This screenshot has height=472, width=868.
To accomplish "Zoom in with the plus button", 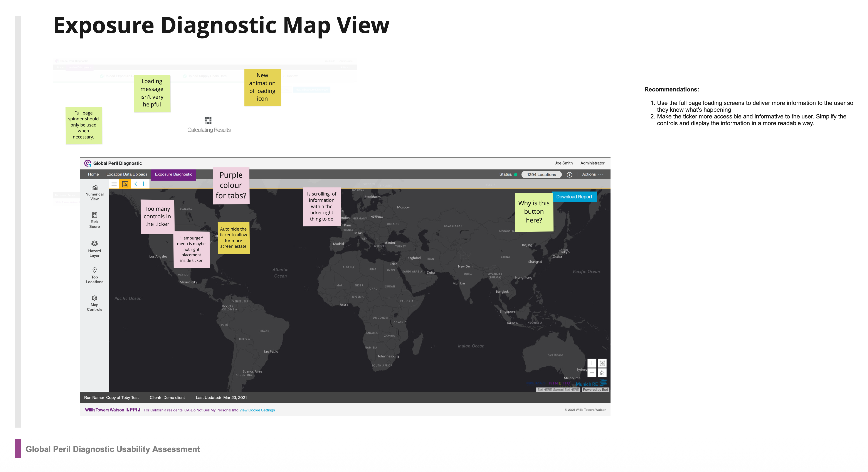I will 592,363.
